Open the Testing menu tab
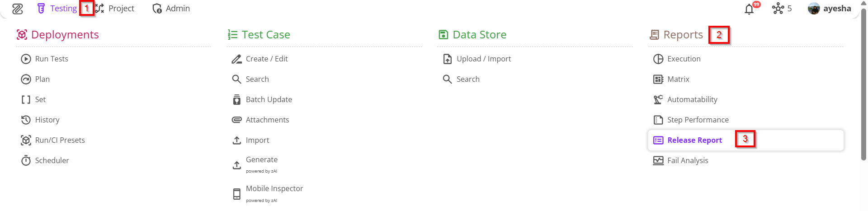 click(57, 9)
